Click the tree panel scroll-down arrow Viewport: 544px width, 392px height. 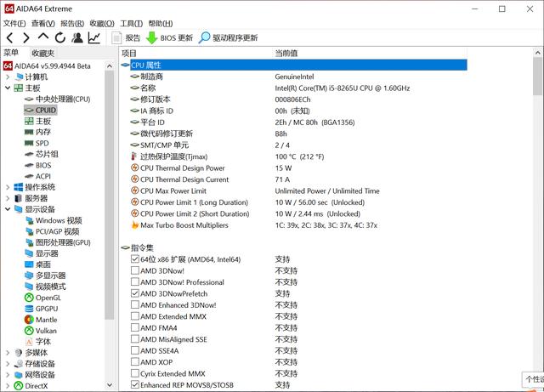110,384
